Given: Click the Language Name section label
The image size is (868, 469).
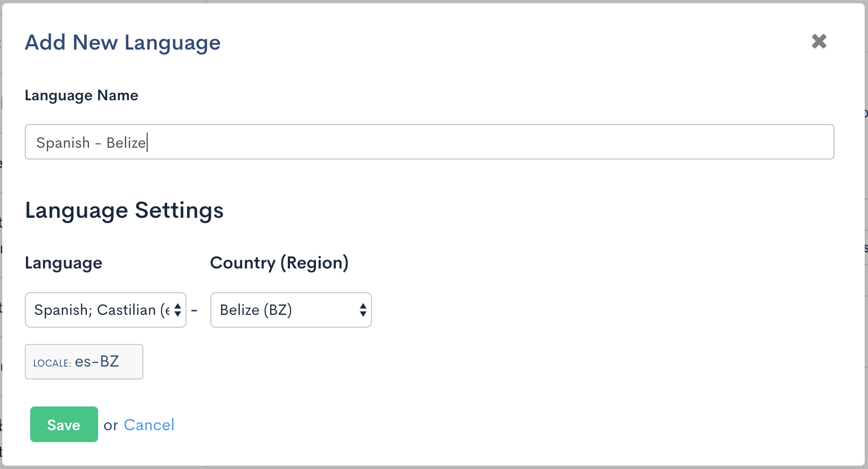Looking at the screenshot, I should coord(81,95).
